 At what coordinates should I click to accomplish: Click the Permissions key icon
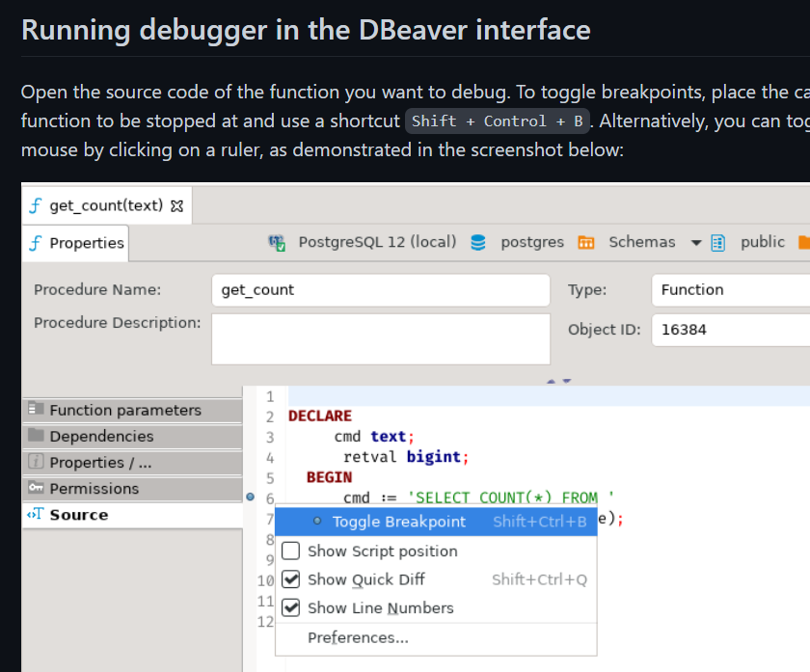tap(35, 488)
